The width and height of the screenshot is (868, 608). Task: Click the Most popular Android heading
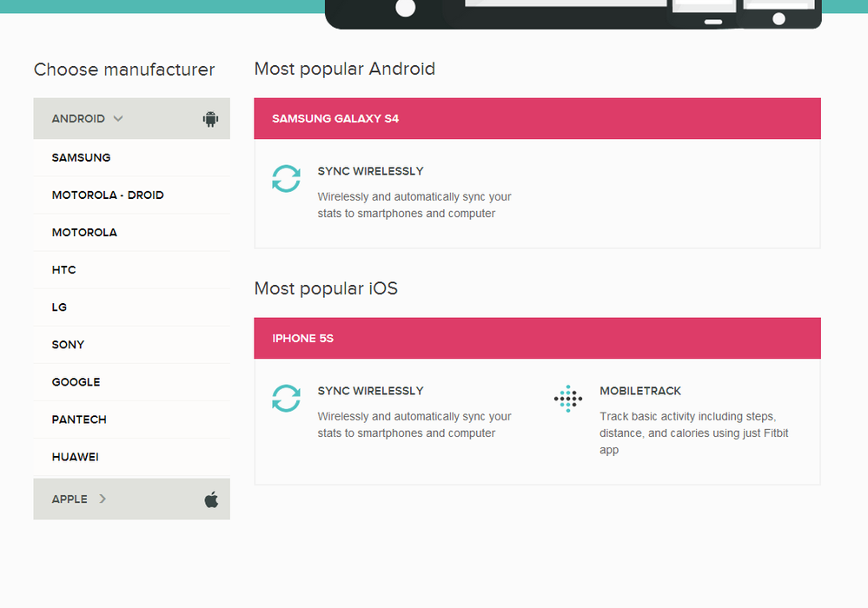[x=344, y=69]
